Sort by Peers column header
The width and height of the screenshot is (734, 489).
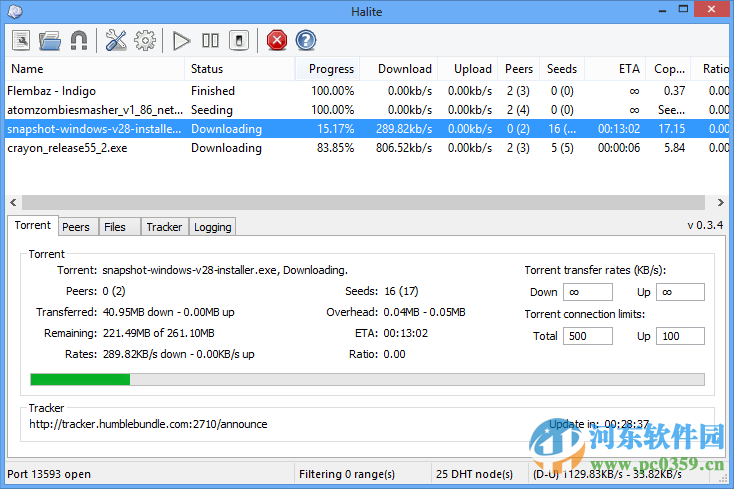(519, 69)
